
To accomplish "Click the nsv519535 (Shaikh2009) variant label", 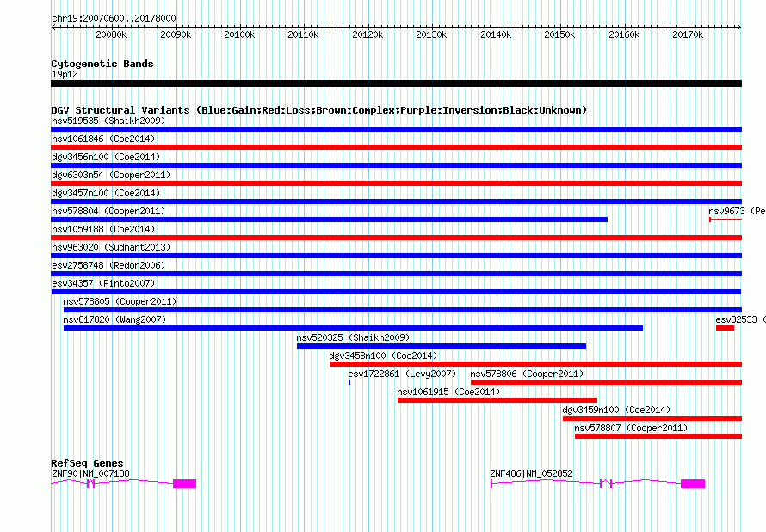I will (108, 121).
